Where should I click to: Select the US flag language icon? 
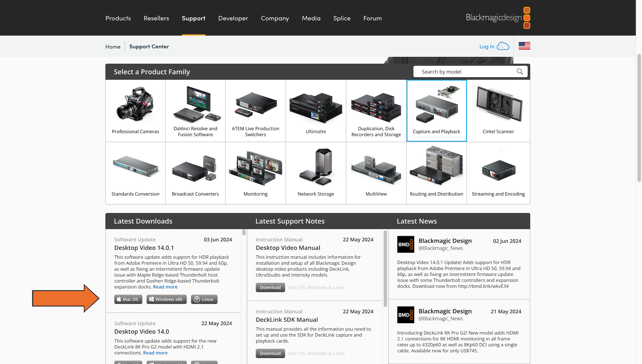(524, 46)
